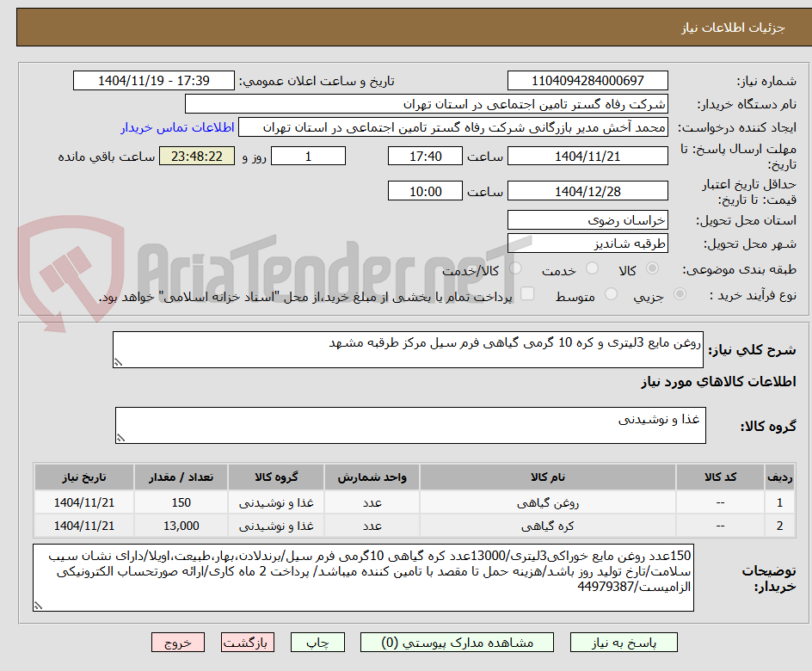Click the delivery province field خراسان رضوی

(587, 220)
